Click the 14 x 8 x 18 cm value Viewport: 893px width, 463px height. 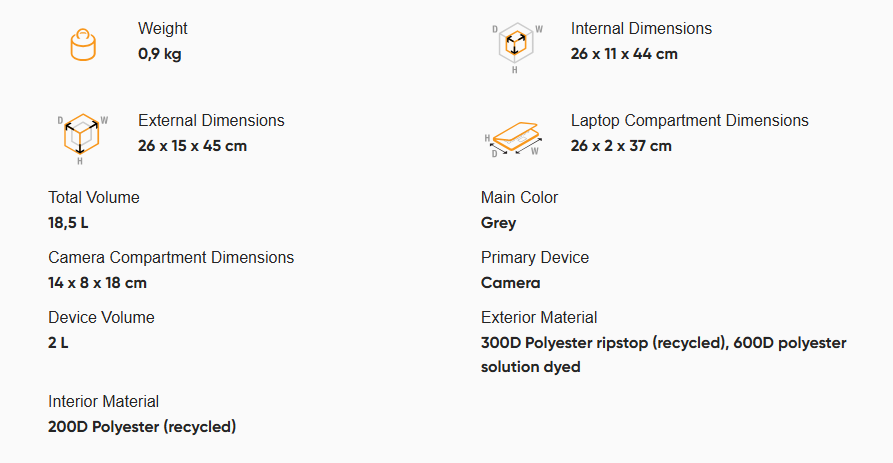[97, 283]
